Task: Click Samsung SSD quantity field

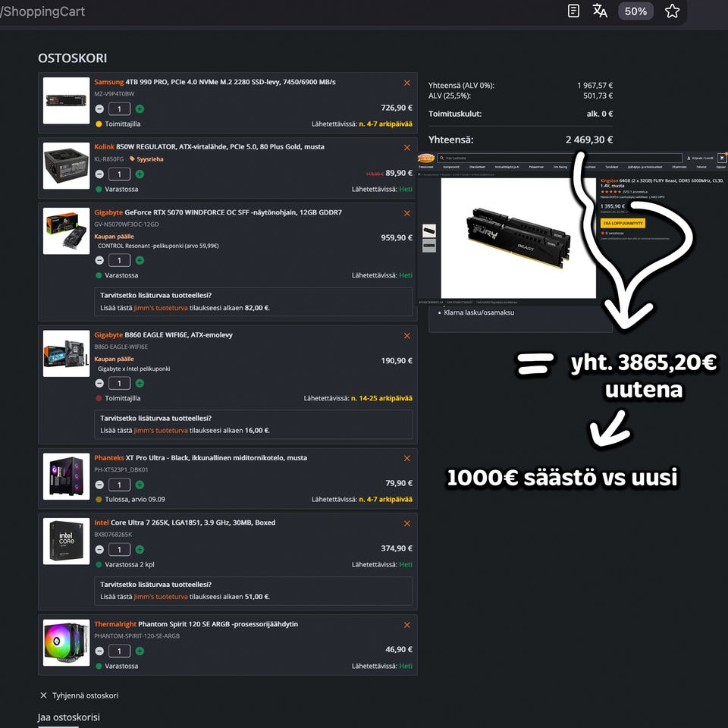Action: 119,109
